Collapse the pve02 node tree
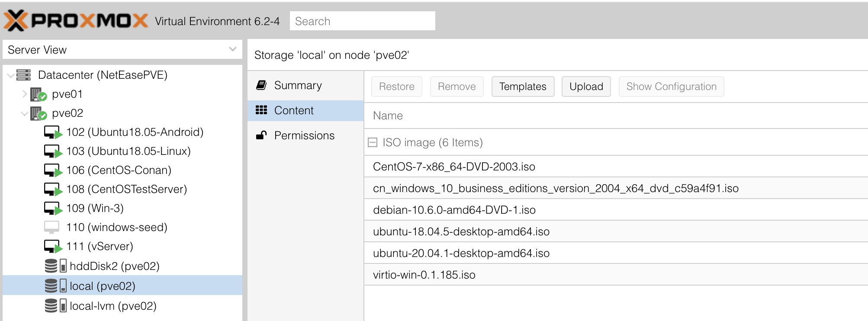Image resolution: width=868 pixels, height=321 pixels. 24,113
